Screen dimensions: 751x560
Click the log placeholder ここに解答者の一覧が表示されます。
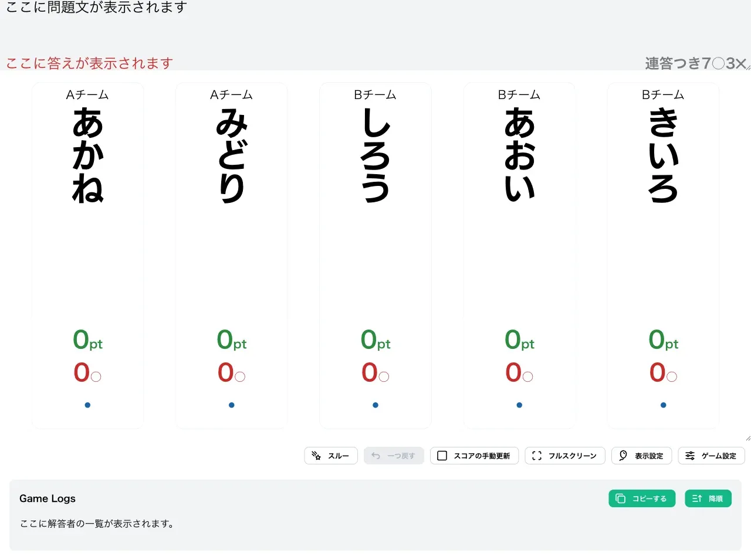98,524
